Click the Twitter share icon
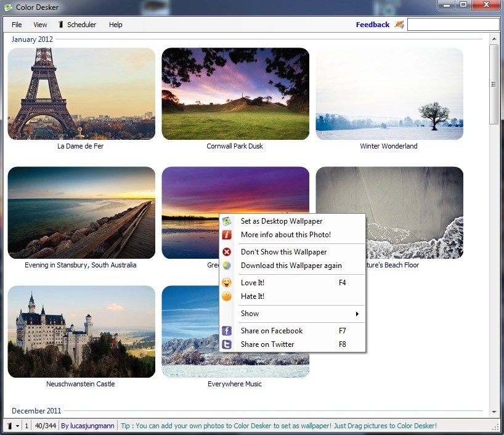Image resolution: width=504 pixels, height=435 pixels. 227,344
